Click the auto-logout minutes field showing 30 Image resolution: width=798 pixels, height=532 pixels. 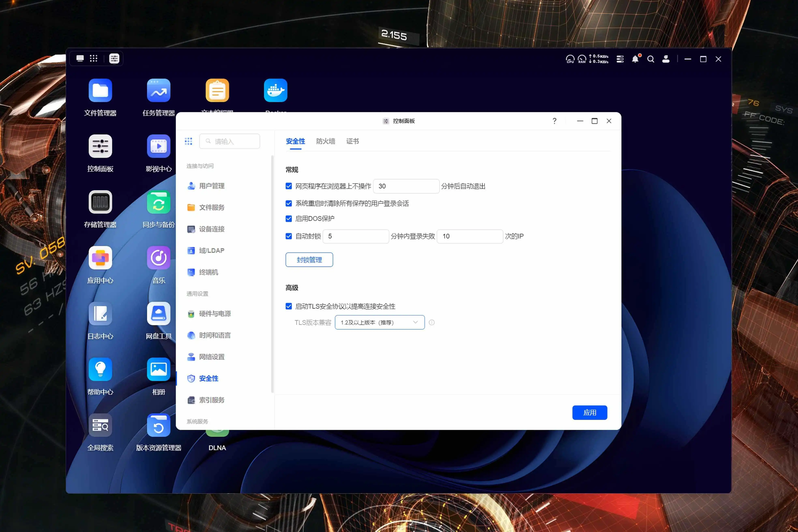click(406, 186)
